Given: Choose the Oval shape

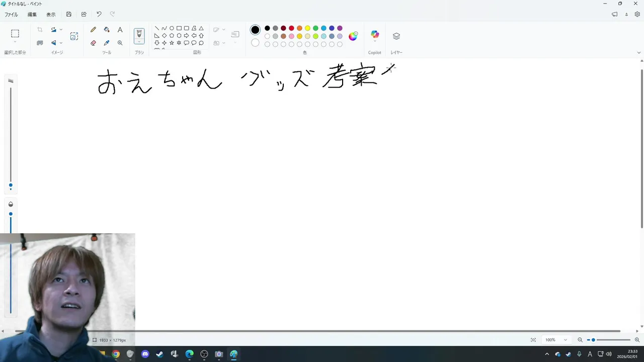Looking at the screenshot, I should pos(172,29).
